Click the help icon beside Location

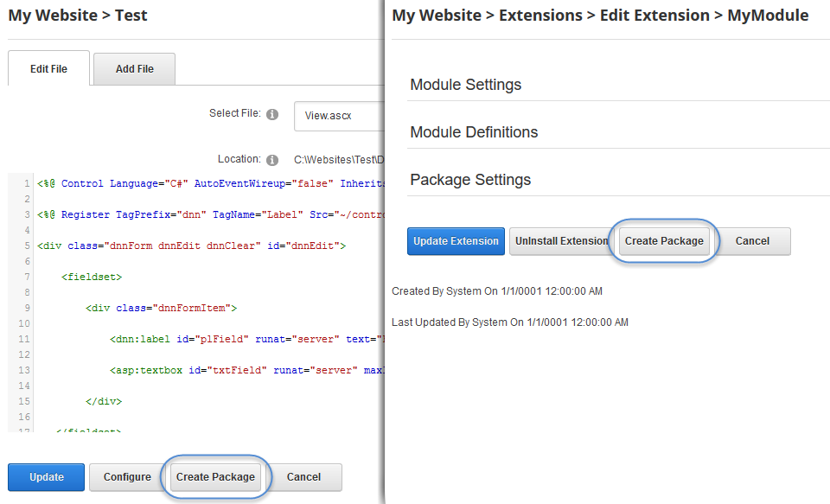pyautogui.click(x=272, y=160)
